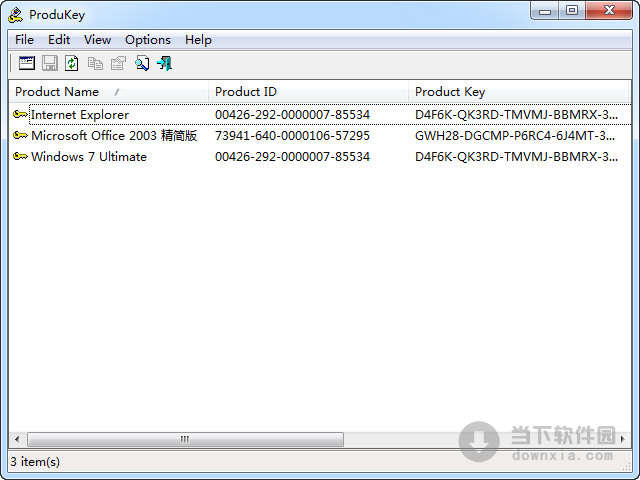
Task: Close the ProduKey window
Action: tap(609, 11)
